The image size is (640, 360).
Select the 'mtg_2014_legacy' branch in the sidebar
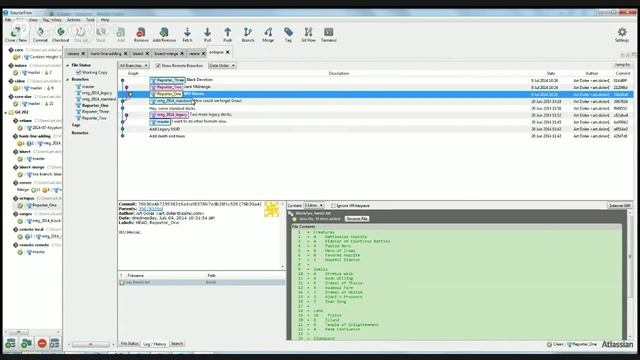point(97,93)
